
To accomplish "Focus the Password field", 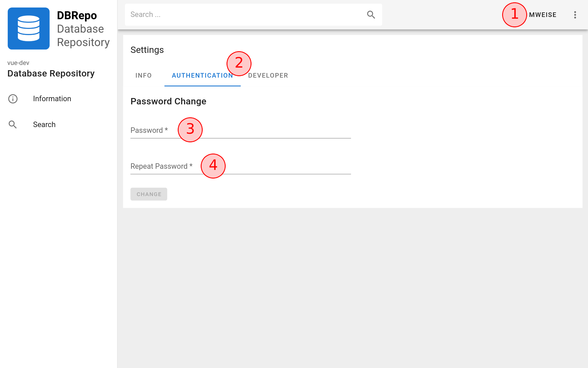I will point(241,130).
